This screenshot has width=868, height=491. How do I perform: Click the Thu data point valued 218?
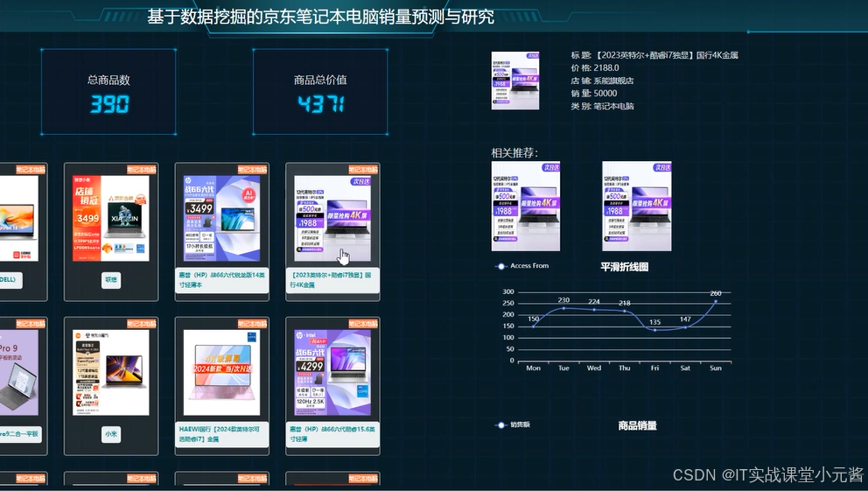point(625,311)
